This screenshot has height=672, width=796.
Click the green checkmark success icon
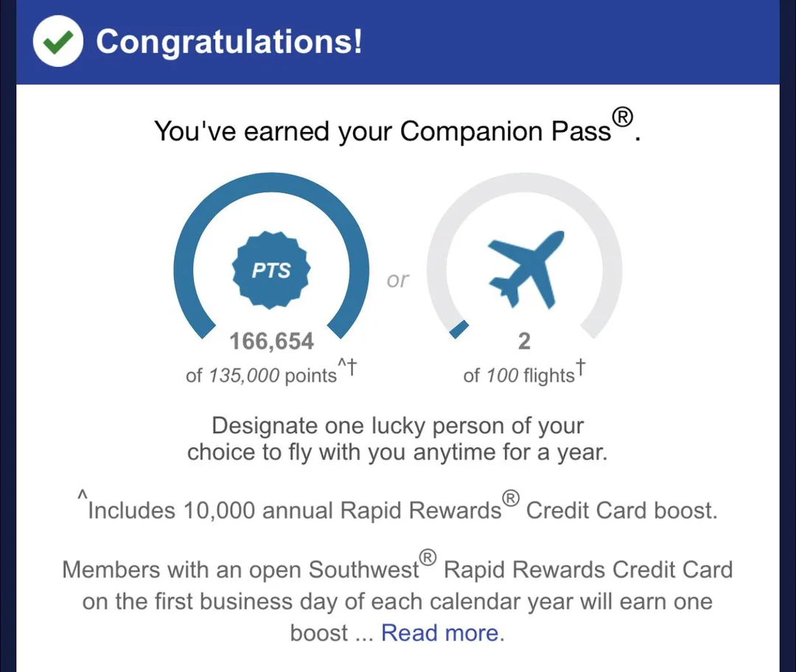57,42
